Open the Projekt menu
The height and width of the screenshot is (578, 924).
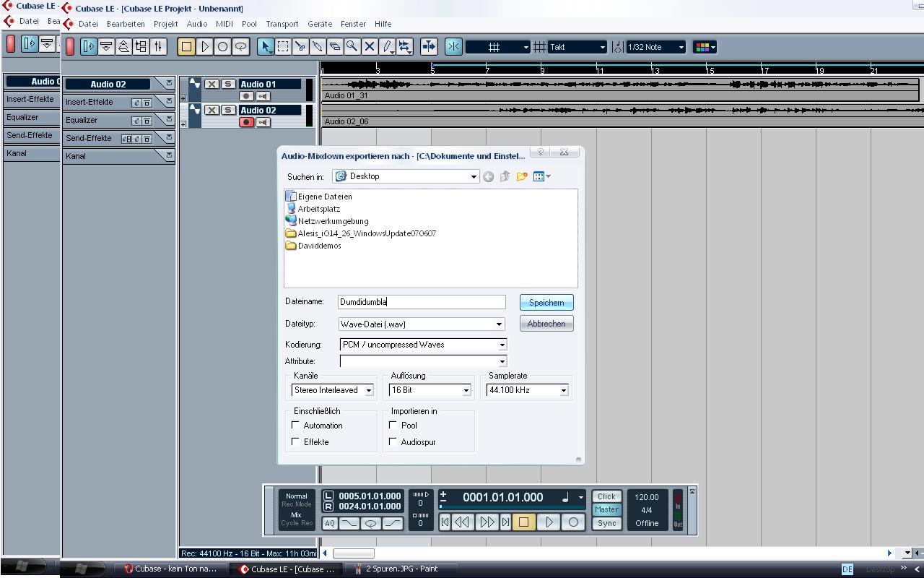pyautogui.click(x=165, y=24)
